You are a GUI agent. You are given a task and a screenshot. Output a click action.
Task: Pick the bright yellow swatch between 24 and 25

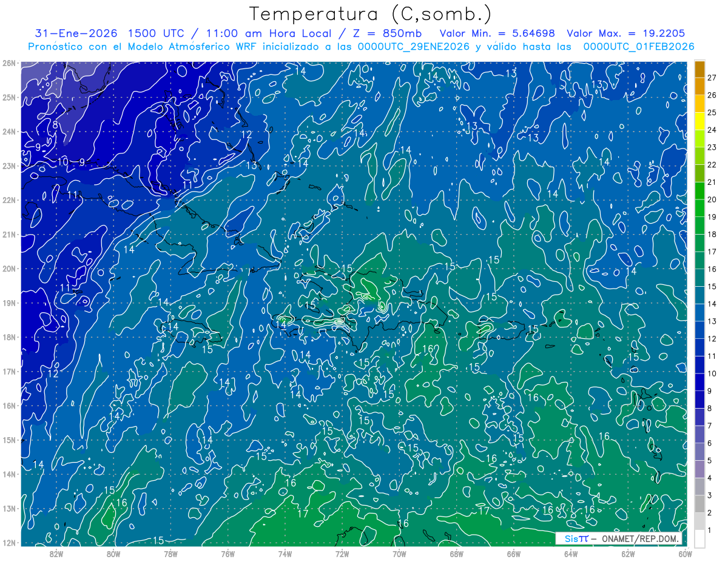coord(699,121)
